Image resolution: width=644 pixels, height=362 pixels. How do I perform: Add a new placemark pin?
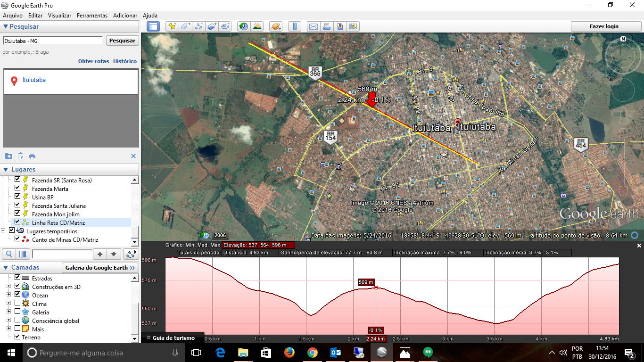point(172,26)
